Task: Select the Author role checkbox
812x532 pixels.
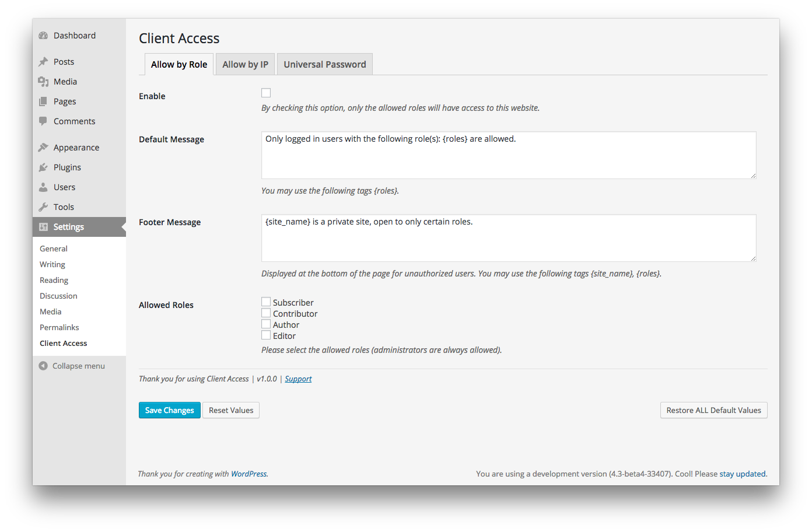Action: pyautogui.click(x=266, y=324)
